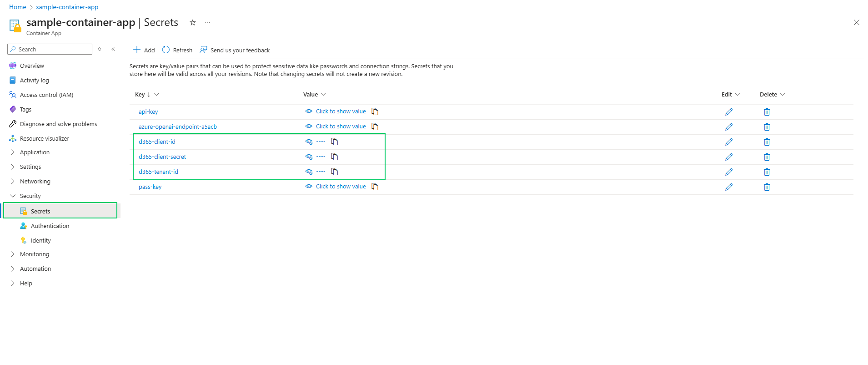This screenshot has width=868, height=365.
Task: Delete the api-key secret
Action: click(x=767, y=112)
